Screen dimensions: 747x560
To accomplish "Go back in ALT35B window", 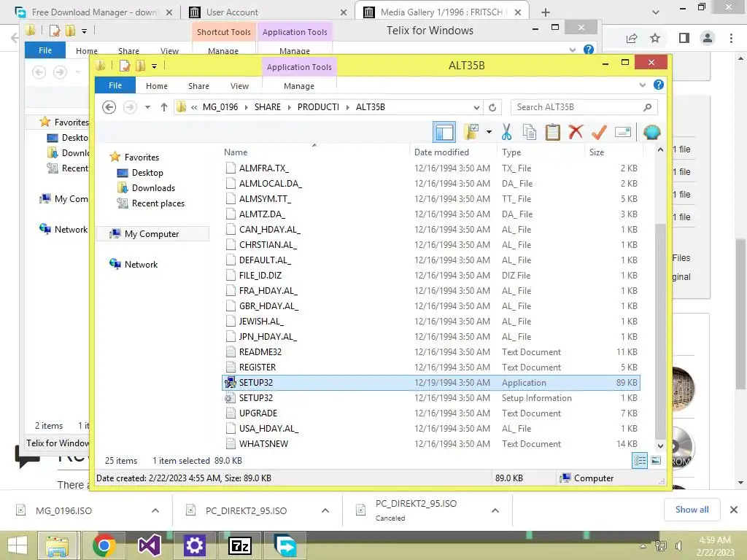I will tap(109, 107).
